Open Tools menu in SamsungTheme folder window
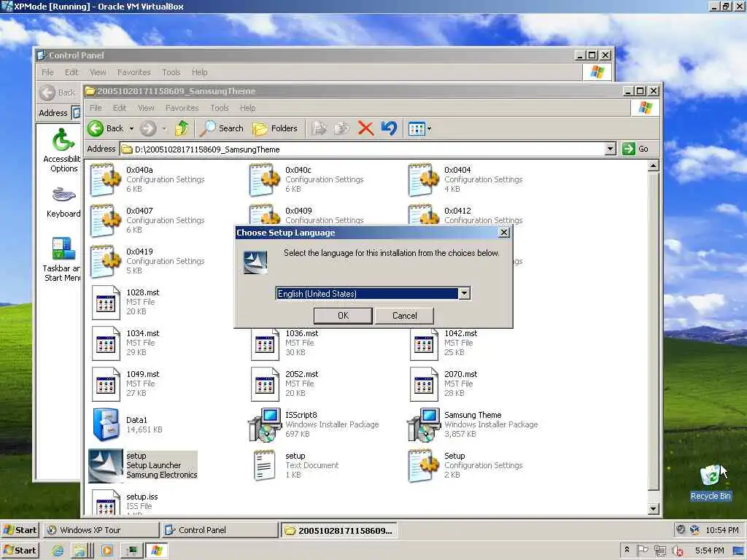 [220, 108]
